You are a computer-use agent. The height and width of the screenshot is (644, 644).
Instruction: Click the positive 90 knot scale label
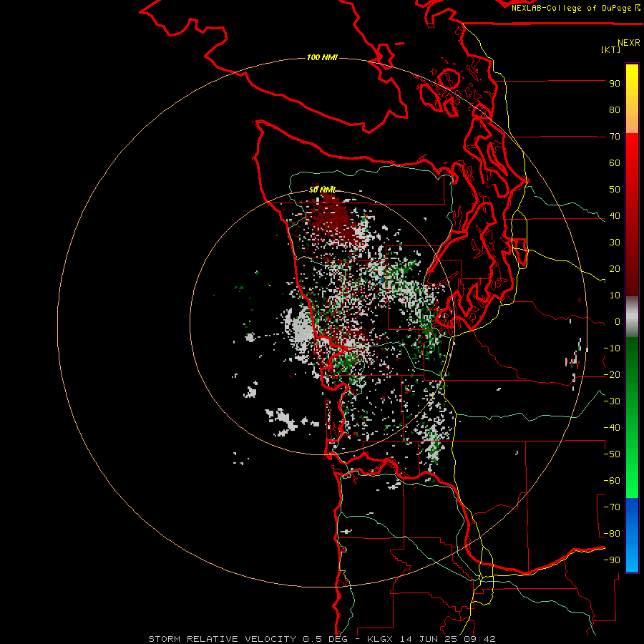(x=615, y=84)
